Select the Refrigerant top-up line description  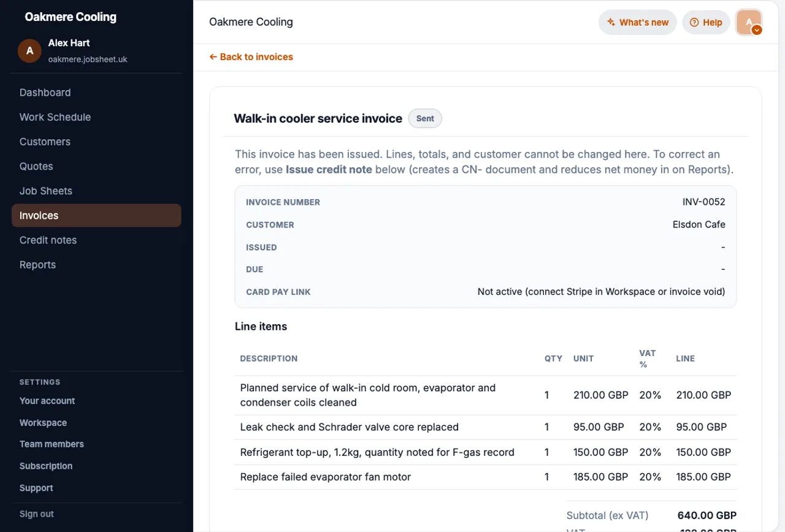[377, 452]
